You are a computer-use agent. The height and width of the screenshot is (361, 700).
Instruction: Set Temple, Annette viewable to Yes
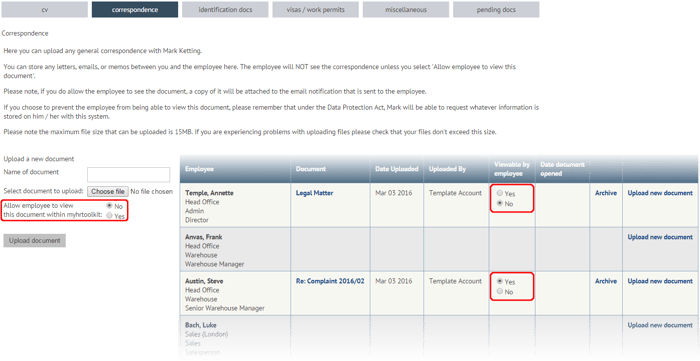point(500,193)
